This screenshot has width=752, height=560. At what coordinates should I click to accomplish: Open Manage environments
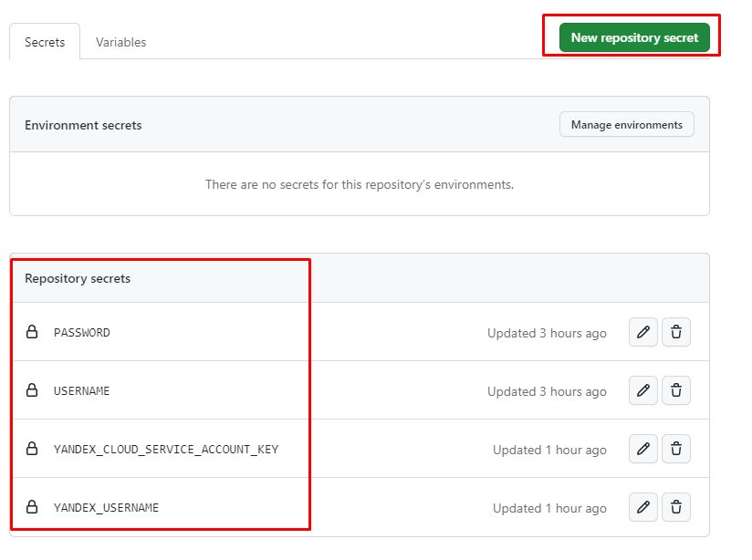click(626, 125)
